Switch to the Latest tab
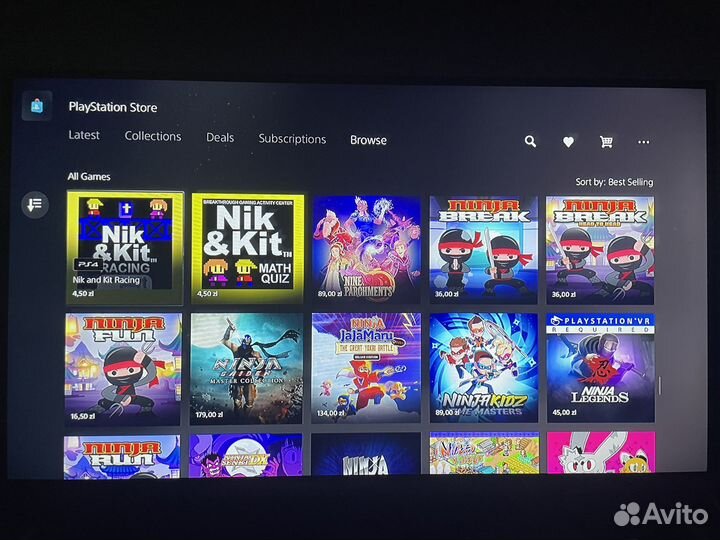 pos(84,135)
